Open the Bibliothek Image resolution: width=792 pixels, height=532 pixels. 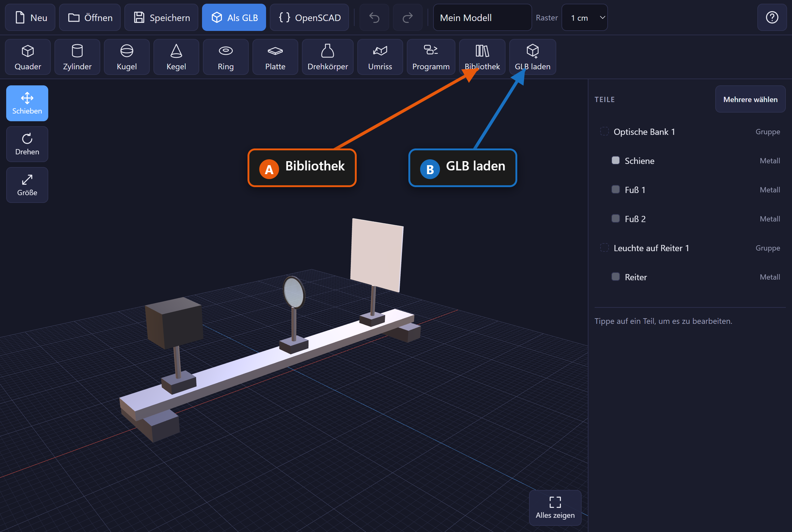pos(483,57)
